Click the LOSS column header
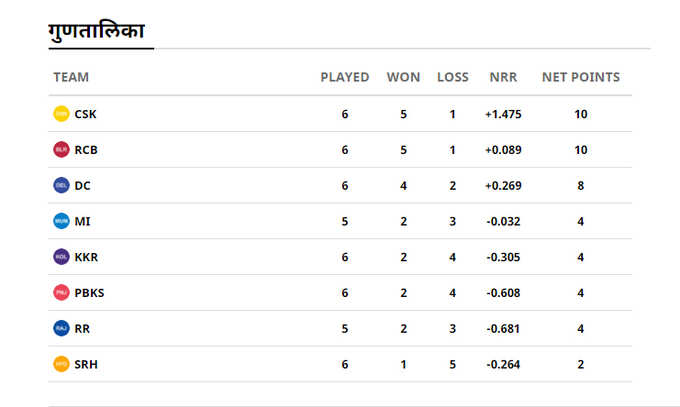 pos(453,77)
